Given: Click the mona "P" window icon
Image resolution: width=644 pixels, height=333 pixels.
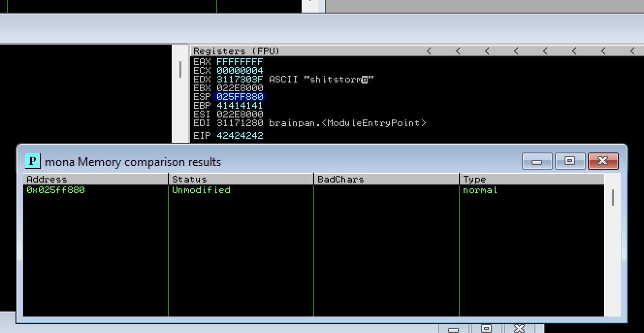Looking at the screenshot, I should [32, 161].
